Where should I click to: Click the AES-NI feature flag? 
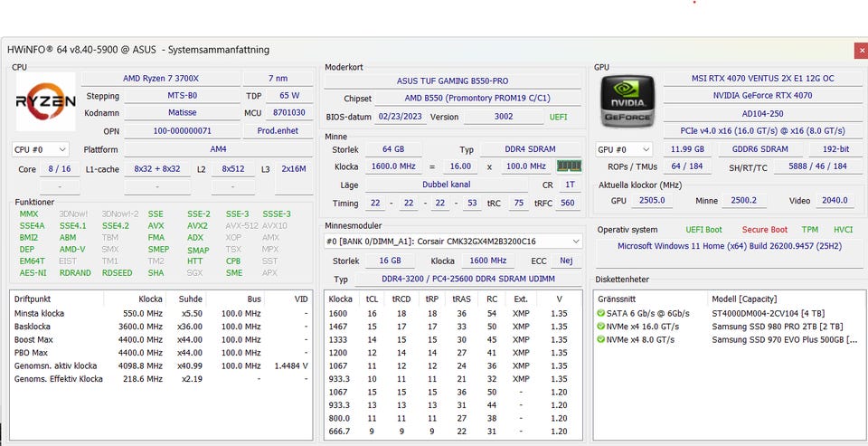tap(33, 272)
